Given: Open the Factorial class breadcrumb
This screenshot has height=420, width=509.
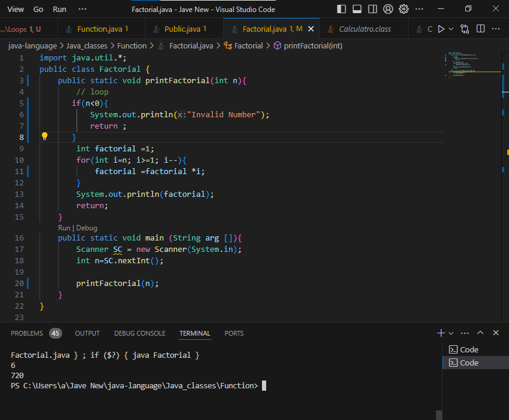Looking at the screenshot, I should click(x=248, y=46).
